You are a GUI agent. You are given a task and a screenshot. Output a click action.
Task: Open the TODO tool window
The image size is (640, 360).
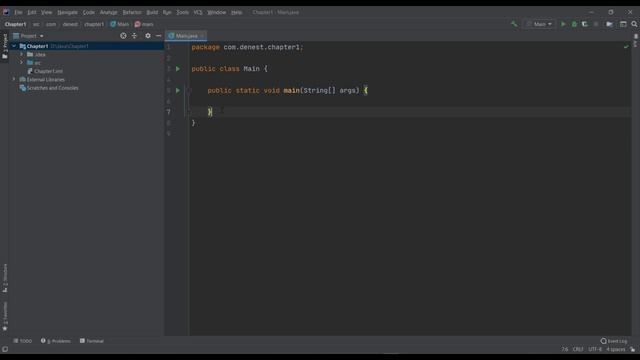point(22,341)
